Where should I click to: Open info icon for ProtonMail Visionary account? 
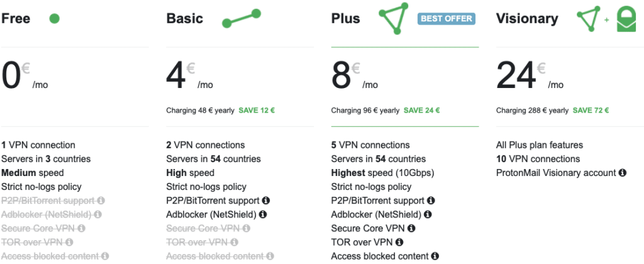pyautogui.click(x=622, y=173)
